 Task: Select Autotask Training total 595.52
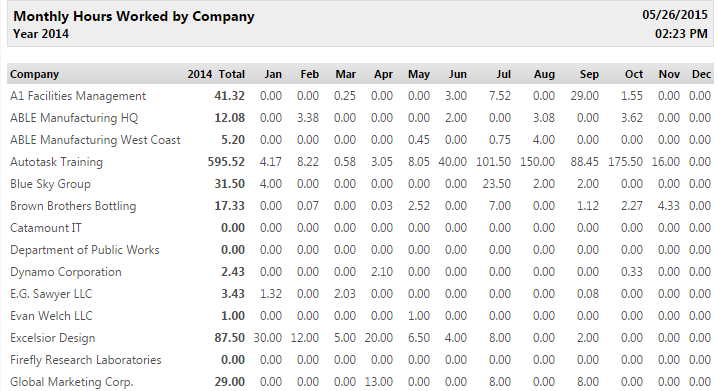(226, 162)
